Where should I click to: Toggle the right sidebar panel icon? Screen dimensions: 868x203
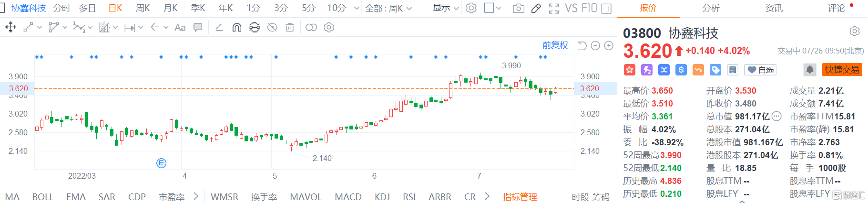tap(606, 9)
